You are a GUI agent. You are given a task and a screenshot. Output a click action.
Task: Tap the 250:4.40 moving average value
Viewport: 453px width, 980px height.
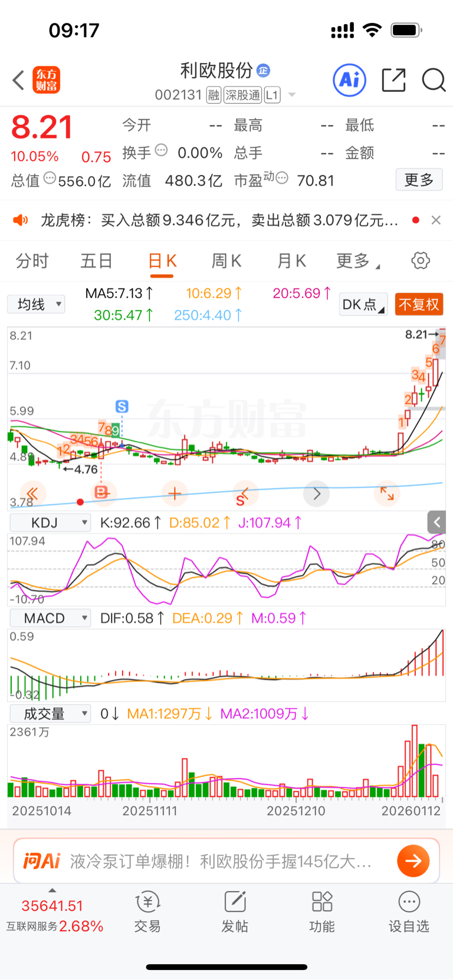click(208, 315)
